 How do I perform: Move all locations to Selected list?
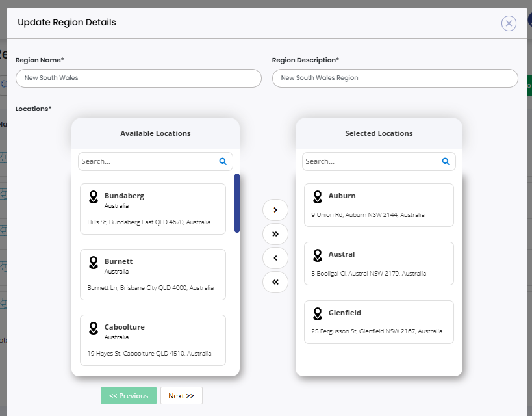pyautogui.click(x=275, y=234)
